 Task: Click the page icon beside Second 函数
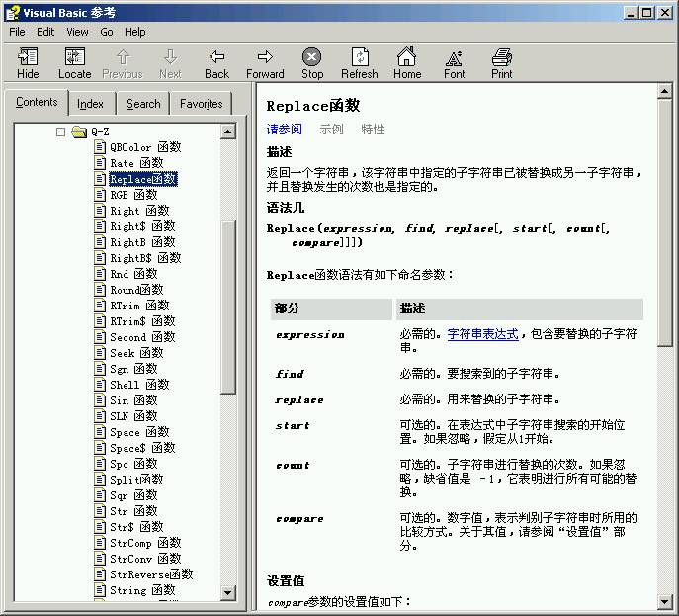tap(100, 337)
